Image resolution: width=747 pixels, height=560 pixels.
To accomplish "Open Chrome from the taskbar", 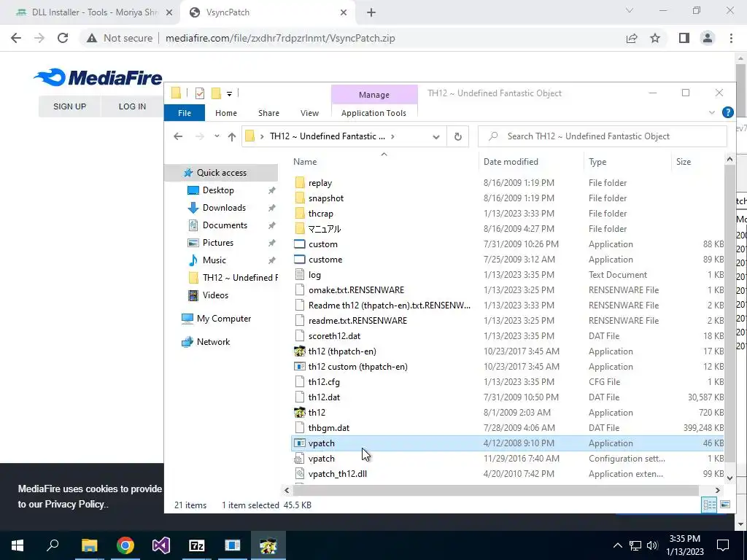I will pyautogui.click(x=125, y=545).
